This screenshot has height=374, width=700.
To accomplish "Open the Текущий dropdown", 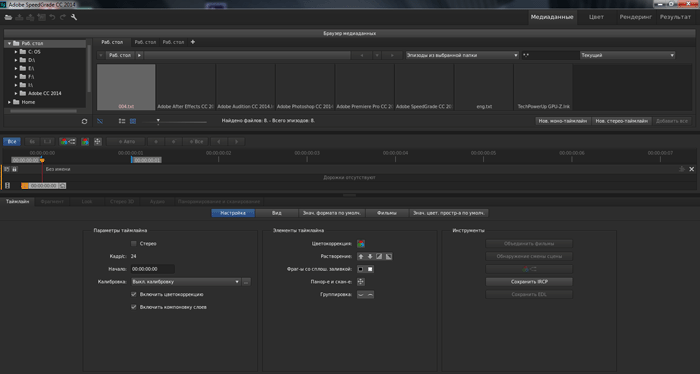I will coord(627,55).
